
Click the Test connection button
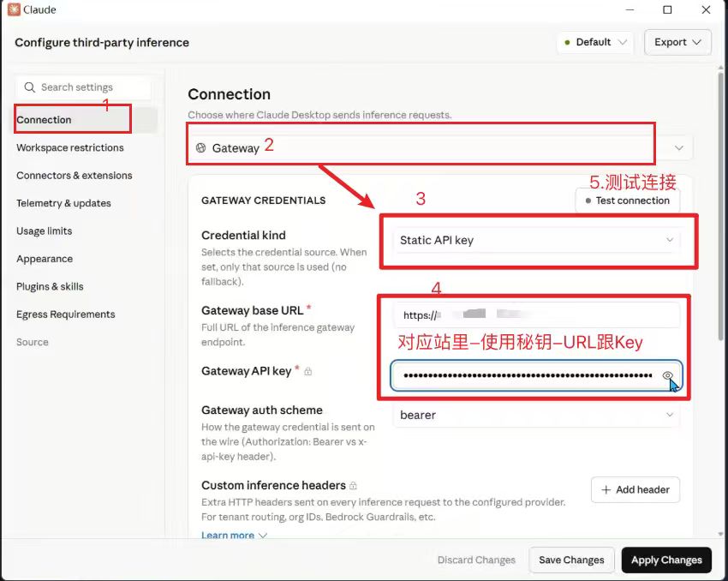coord(628,201)
